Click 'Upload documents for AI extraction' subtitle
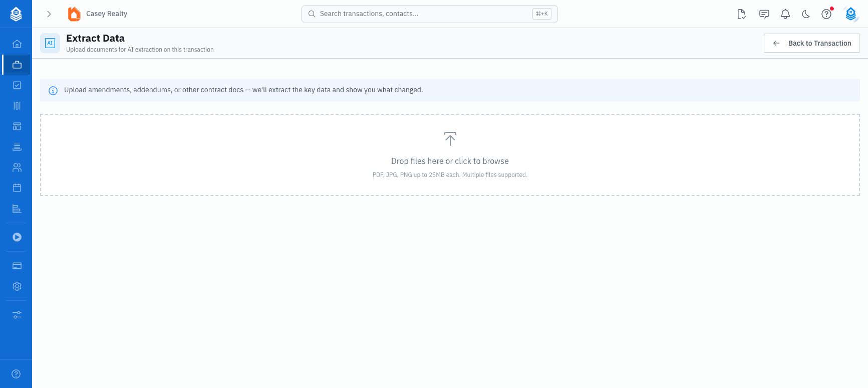 [x=140, y=50]
